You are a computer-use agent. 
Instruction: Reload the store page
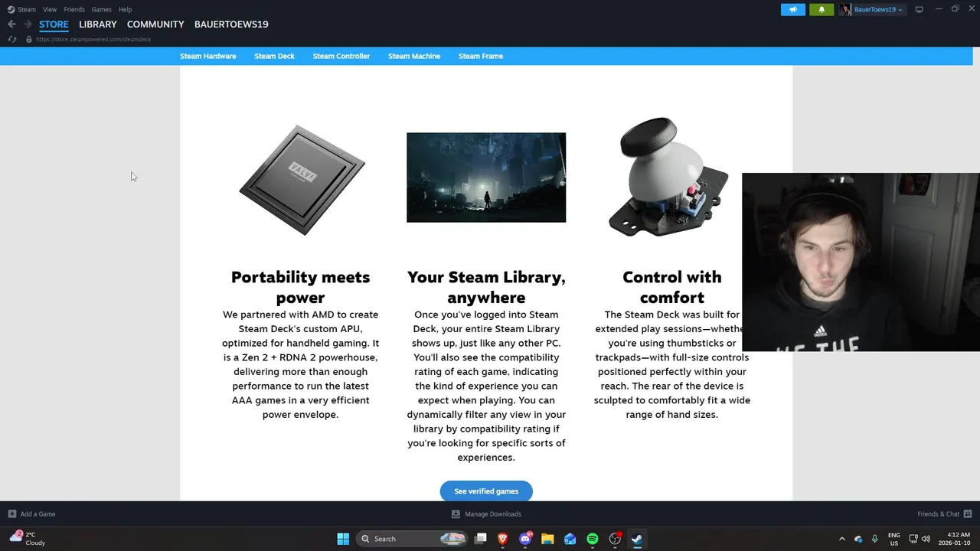pyautogui.click(x=12, y=39)
